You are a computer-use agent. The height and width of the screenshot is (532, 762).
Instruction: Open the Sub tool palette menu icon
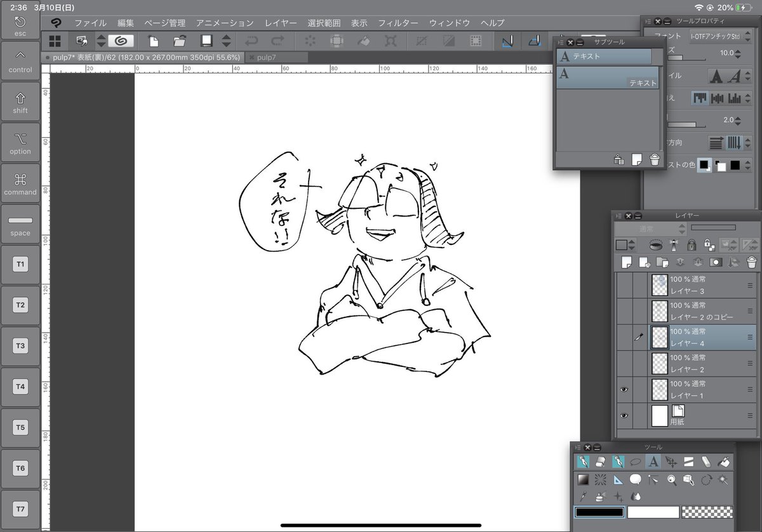pos(560,42)
